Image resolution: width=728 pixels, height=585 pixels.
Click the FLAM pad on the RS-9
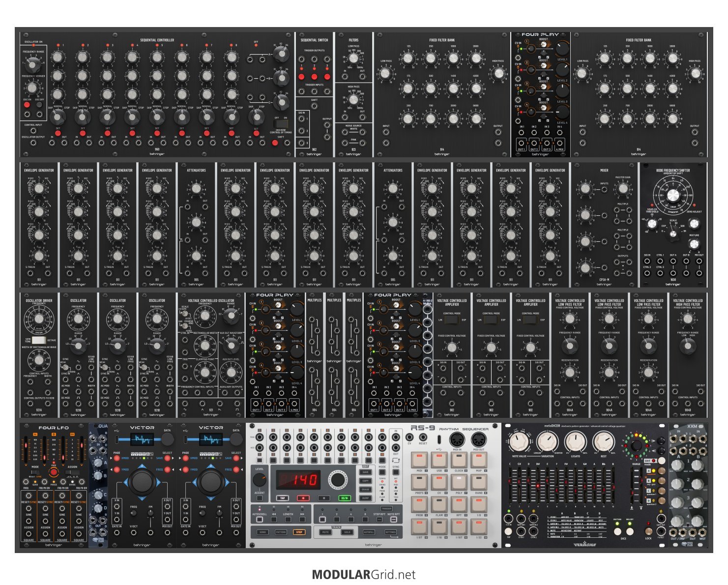coord(439,504)
